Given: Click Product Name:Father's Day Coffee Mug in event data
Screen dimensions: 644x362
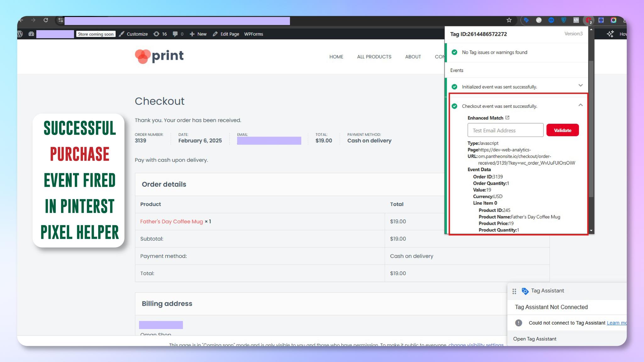Looking at the screenshot, I should pyautogui.click(x=519, y=217).
